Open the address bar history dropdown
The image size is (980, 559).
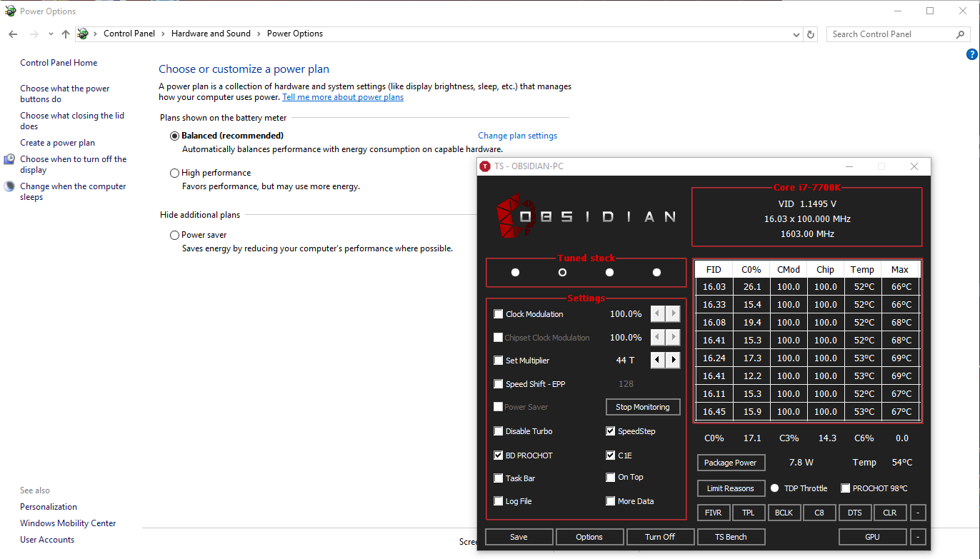(796, 34)
